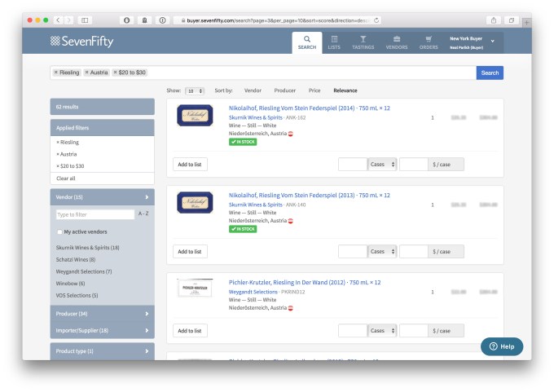This screenshot has width=554, height=392.
Task: Open Nikolaihof Riesling Vom Stein Federspiel (2013)
Action: (309, 195)
